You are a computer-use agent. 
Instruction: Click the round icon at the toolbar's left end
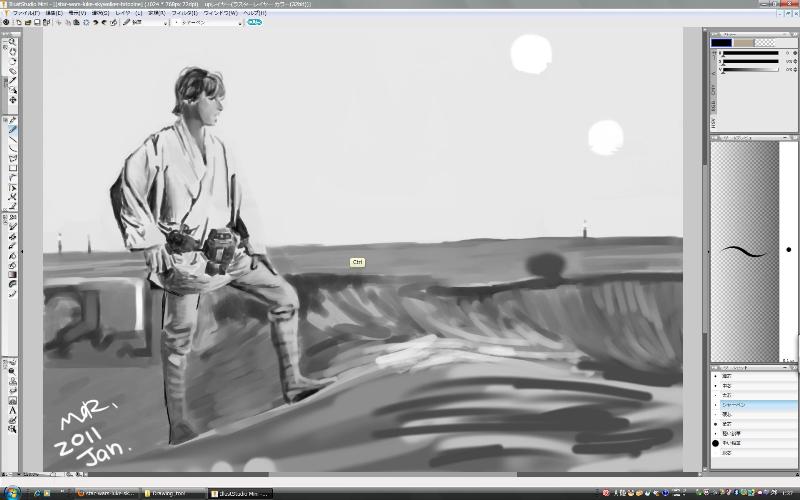click(6, 22)
